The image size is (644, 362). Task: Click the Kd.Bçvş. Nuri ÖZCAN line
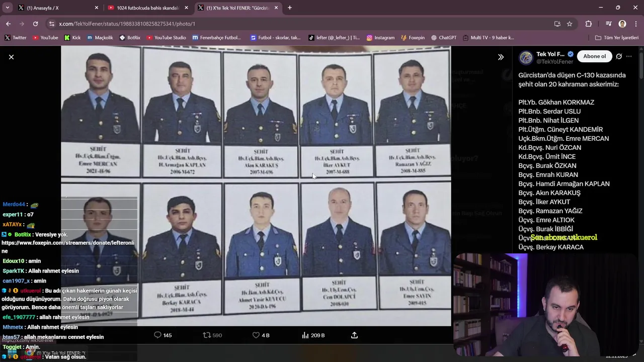pos(549,147)
